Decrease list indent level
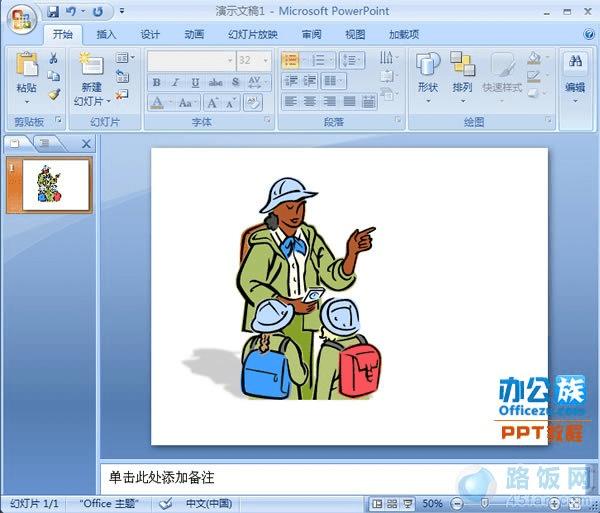This screenshot has height=513, width=600. tap(291, 81)
